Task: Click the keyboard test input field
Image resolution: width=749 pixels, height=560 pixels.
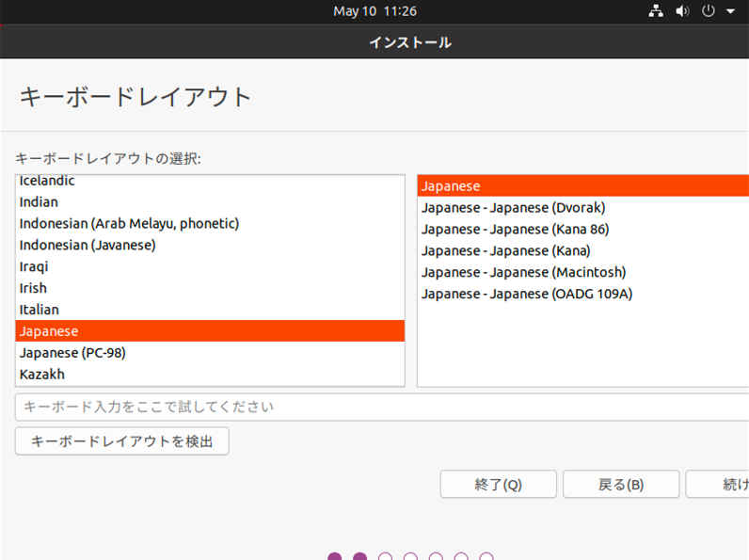Action: coord(376,407)
